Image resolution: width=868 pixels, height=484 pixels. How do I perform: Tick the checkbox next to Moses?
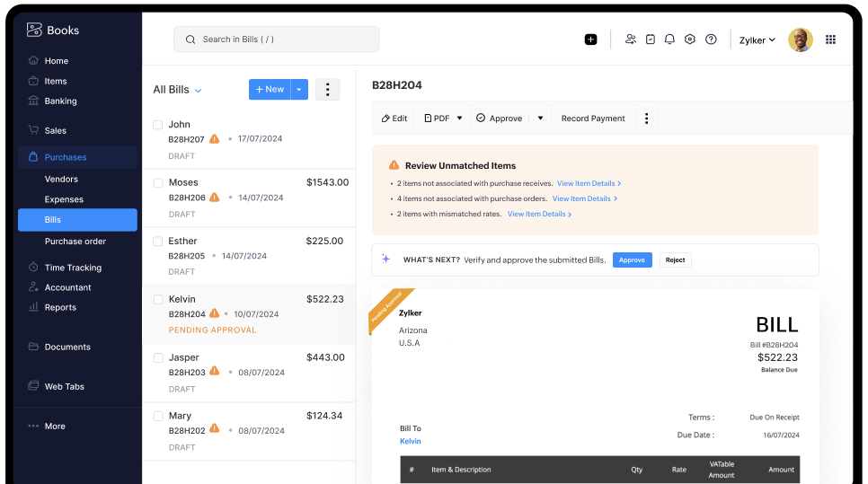pyautogui.click(x=158, y=183)
